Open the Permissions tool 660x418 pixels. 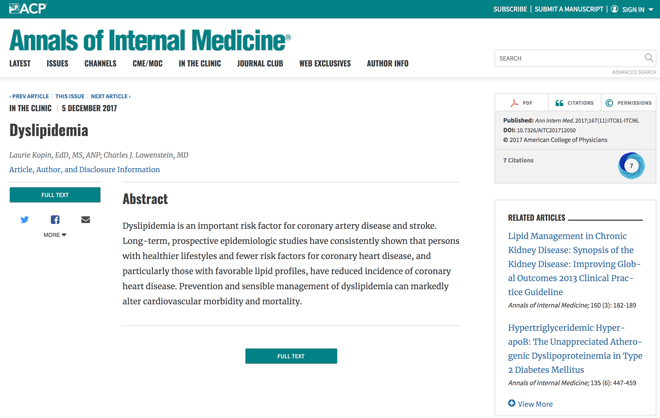click(x=628, y=103)
